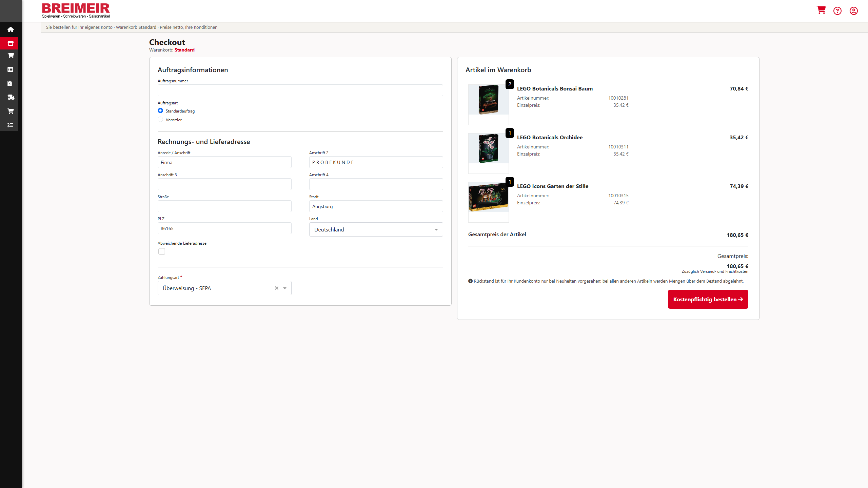Screen dimensions: 868x488
Task: Open the Land dropdown showing Deutschland
Action: coord(376,229)
